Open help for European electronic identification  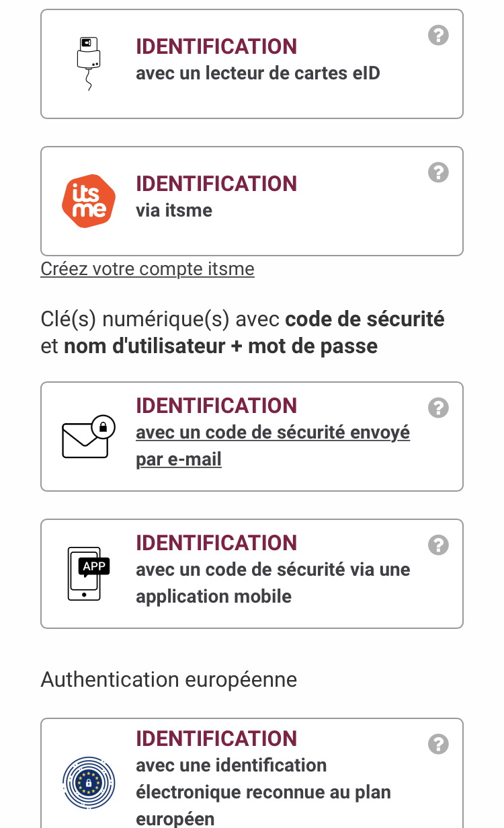[x=438, y=744]
